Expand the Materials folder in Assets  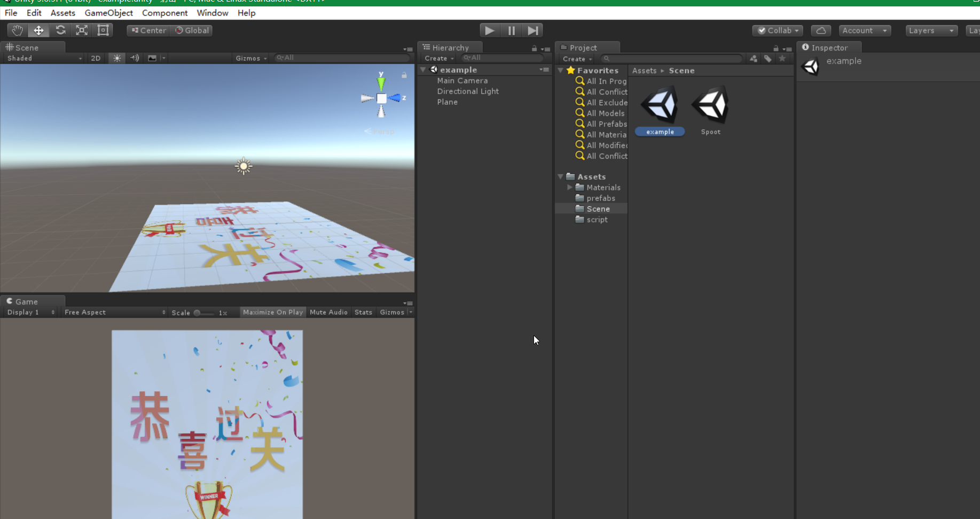570,187
